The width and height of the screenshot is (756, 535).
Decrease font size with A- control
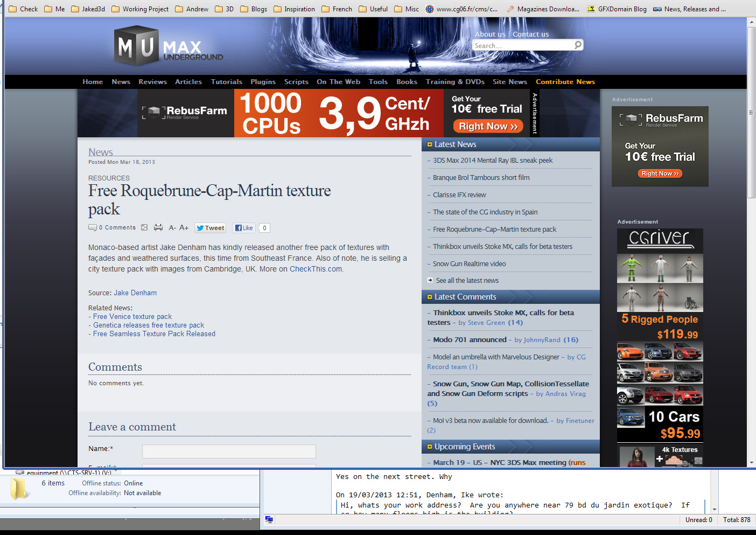point(172,228)
